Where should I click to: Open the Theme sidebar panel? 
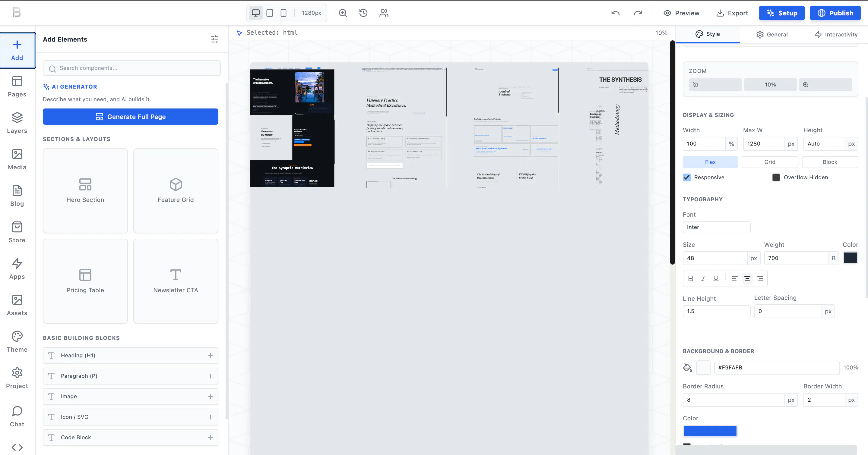[x=17, y=342]
